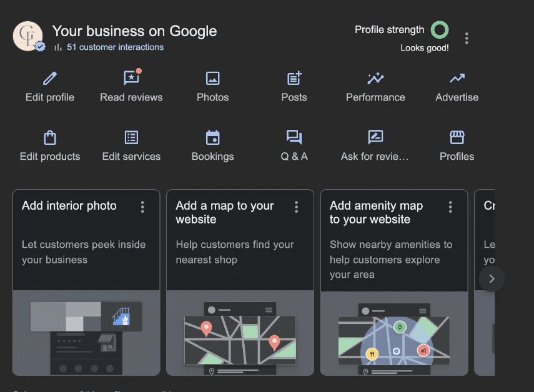Viewport: 534px width, 392px height.
Task: Click the map card illustration with pins
Action: 240,333
